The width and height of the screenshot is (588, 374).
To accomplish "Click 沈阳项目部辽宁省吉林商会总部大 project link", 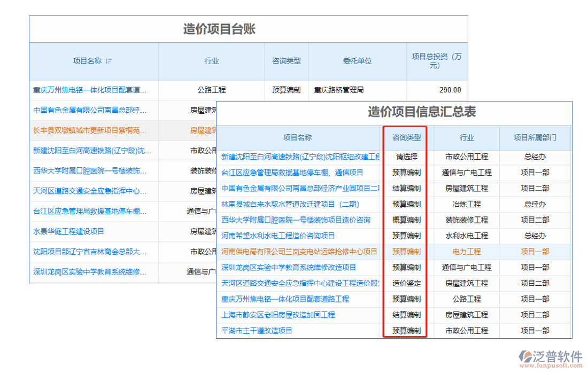I will click(x=89, y=252).
